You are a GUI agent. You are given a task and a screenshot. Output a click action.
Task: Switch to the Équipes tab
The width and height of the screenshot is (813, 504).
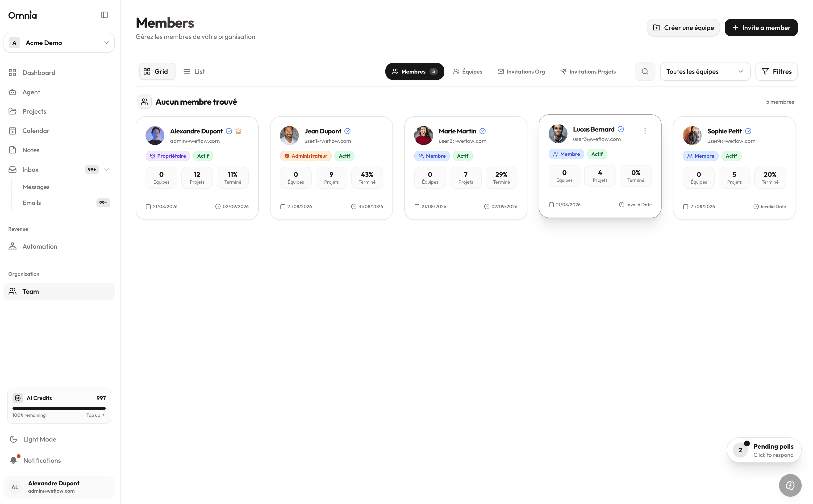tap(467, 71)
